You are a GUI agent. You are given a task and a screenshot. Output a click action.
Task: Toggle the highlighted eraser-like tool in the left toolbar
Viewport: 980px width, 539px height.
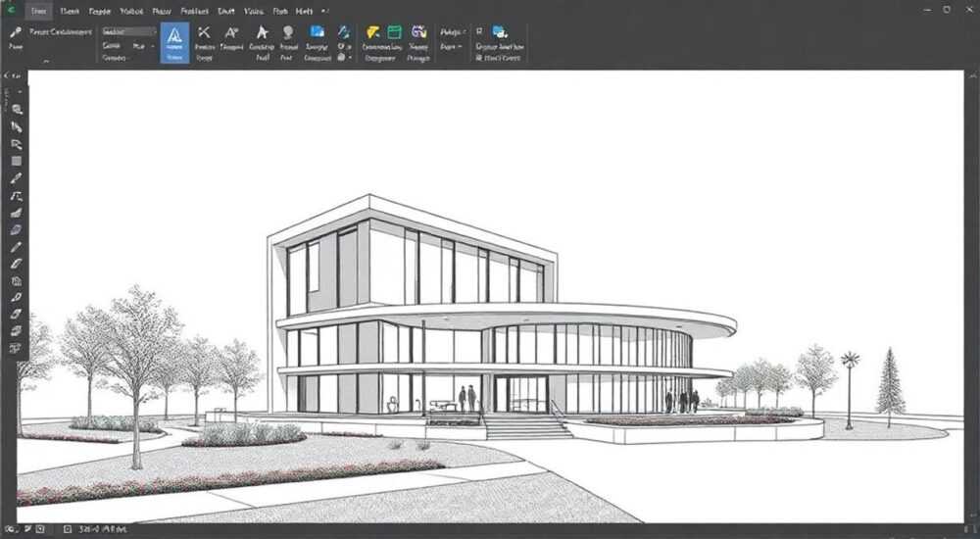[17, 230]
